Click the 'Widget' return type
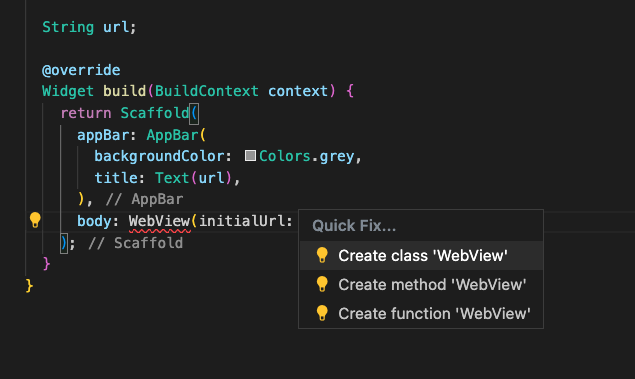The height and width of the screenshot is (379, 635). point(68,91)
